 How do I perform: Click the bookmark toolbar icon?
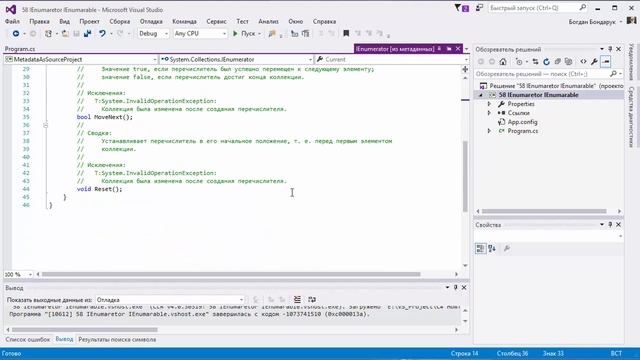point(346,33)
